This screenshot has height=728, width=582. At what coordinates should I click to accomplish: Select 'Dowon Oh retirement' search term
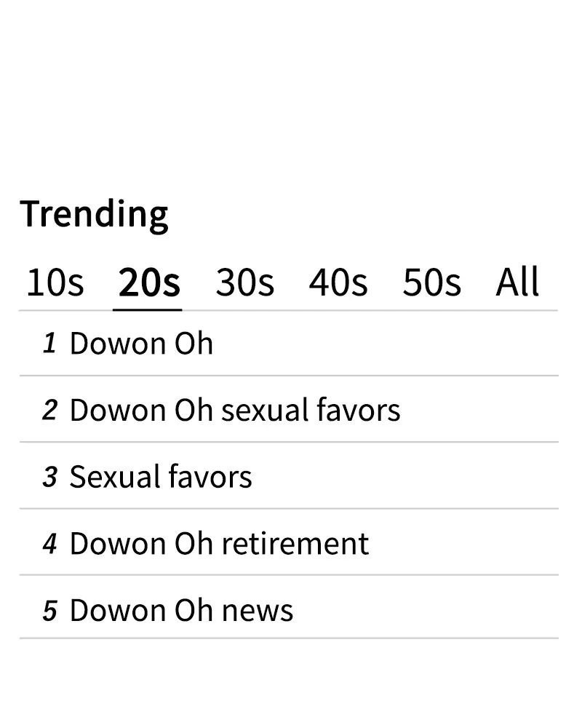coord(218,544)
